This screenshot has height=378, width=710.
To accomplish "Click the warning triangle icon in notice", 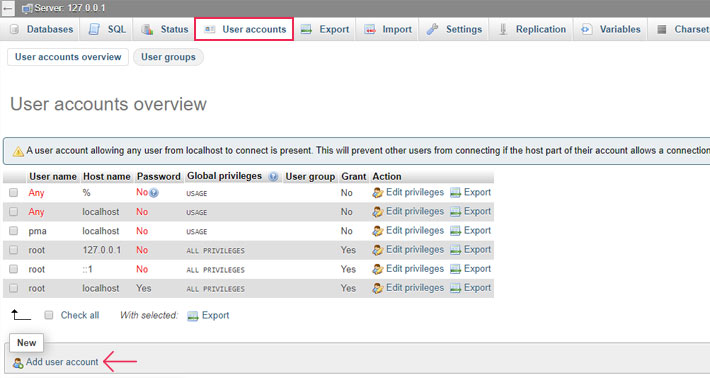I will [18, 151].
